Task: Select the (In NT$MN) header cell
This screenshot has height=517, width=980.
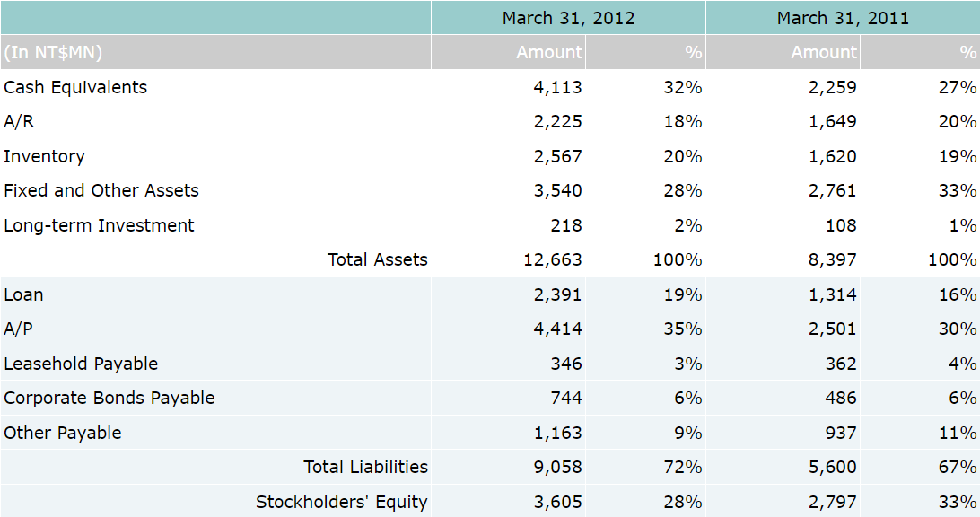Action: coord(53,52)
